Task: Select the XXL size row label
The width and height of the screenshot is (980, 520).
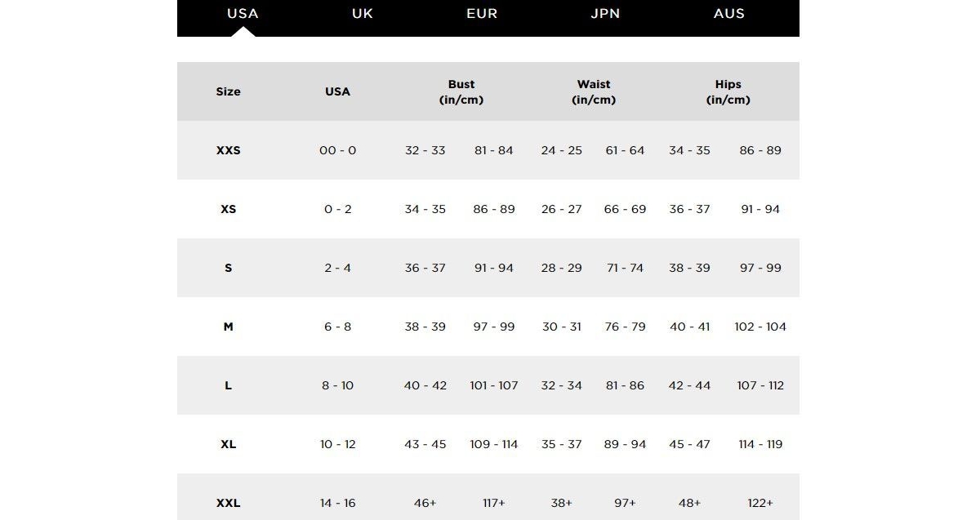Action: [x=229, y=503]
